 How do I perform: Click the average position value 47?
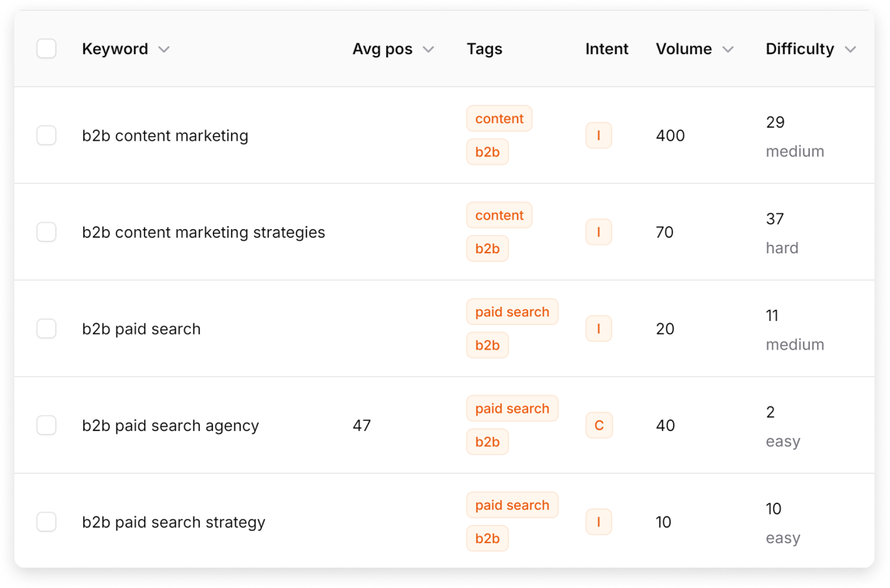[x=362, y=425]
